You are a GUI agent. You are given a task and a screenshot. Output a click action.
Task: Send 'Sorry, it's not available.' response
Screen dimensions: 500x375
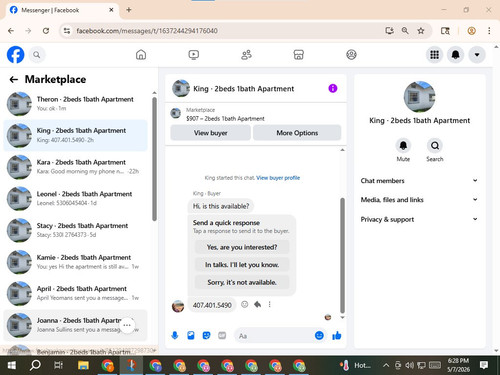[242, 282]
